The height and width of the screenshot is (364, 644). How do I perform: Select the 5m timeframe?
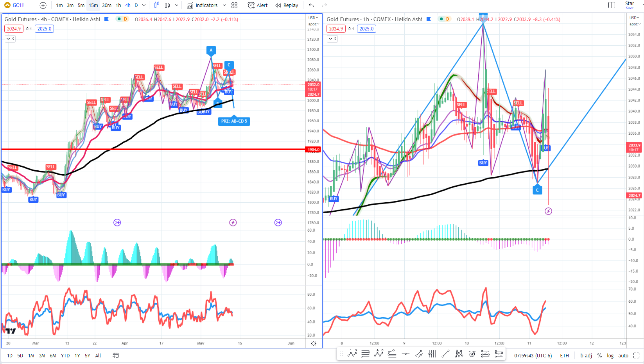pyautogui.click(x=81, y=5)
